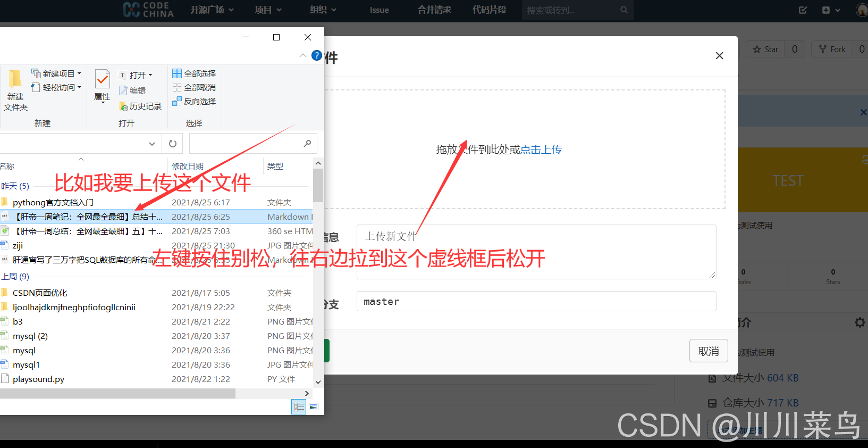Screen dimensions: 868x448
Task: Collapse the 上周 (9) group
Action: pyautogui.click(x=15, y=277)
